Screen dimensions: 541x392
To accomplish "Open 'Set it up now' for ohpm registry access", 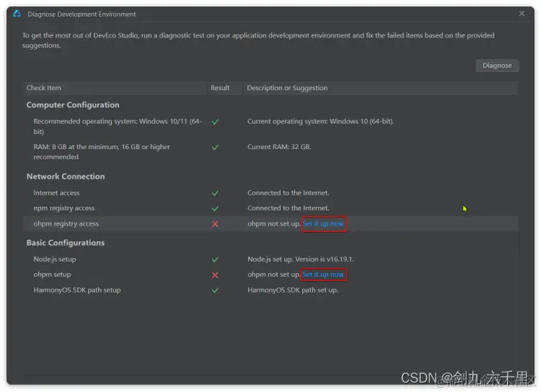I will pyautogui.click(x=323, y=224).
